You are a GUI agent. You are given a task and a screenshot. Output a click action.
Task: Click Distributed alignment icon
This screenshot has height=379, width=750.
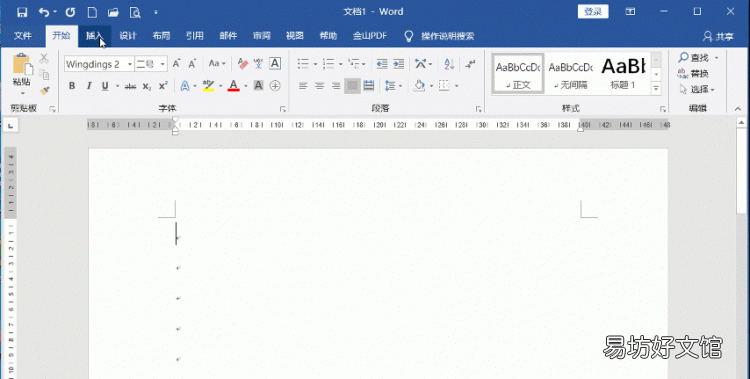click(x=369, y=86)
